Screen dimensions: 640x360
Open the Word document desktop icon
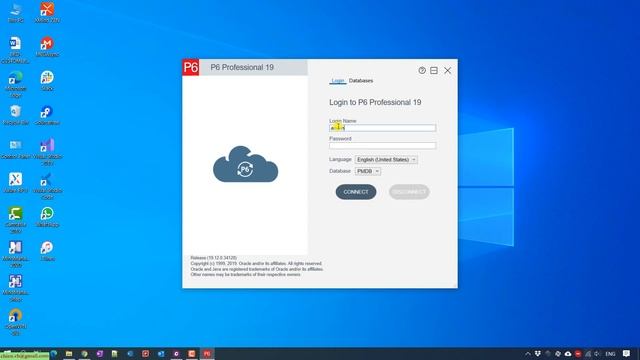click(15, 49)
